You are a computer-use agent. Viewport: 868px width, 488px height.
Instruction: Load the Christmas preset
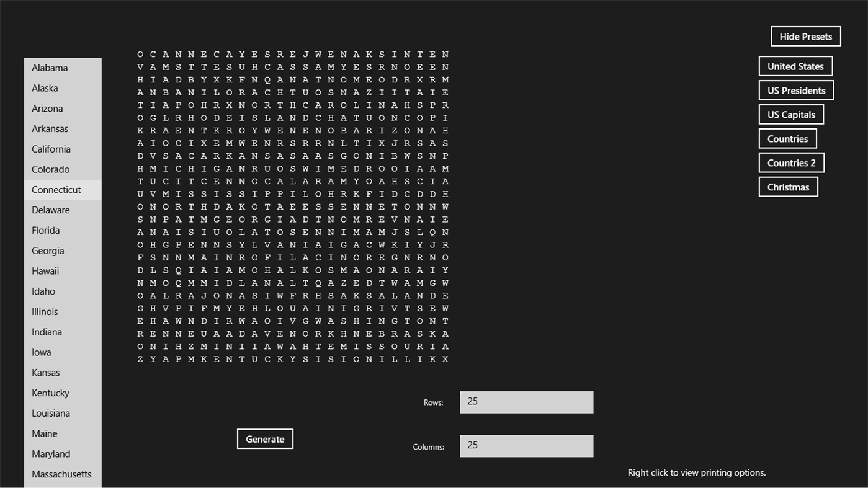[788, 186]
